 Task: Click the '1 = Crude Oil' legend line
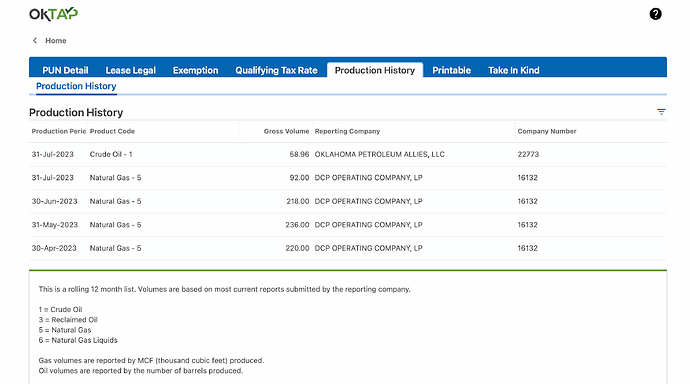[60, 310]
